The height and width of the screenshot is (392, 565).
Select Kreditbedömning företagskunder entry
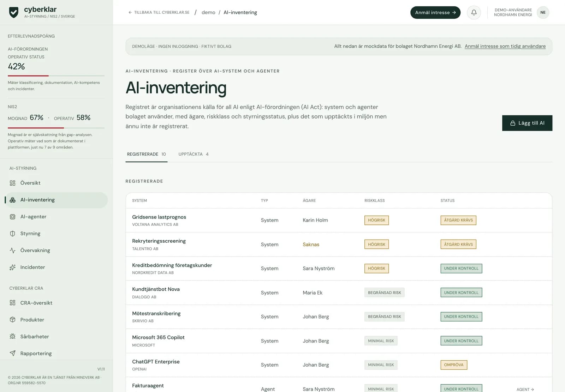(x=339, y=269)
